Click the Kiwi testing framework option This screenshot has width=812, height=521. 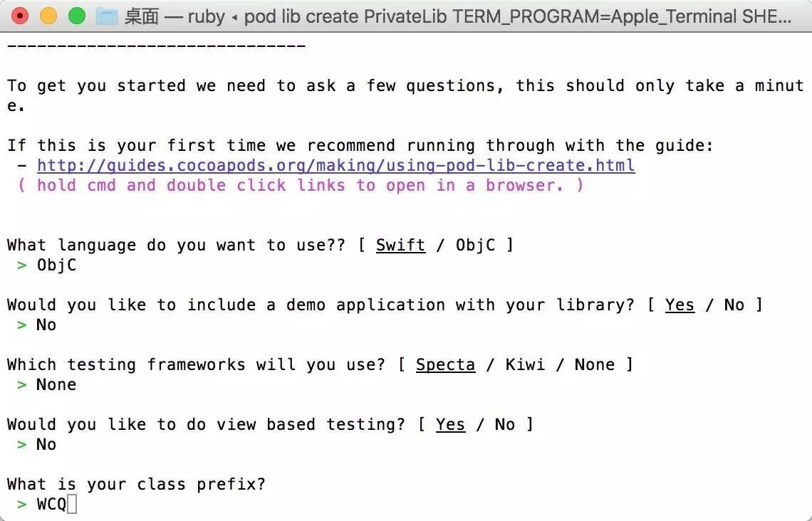point(525,364)
